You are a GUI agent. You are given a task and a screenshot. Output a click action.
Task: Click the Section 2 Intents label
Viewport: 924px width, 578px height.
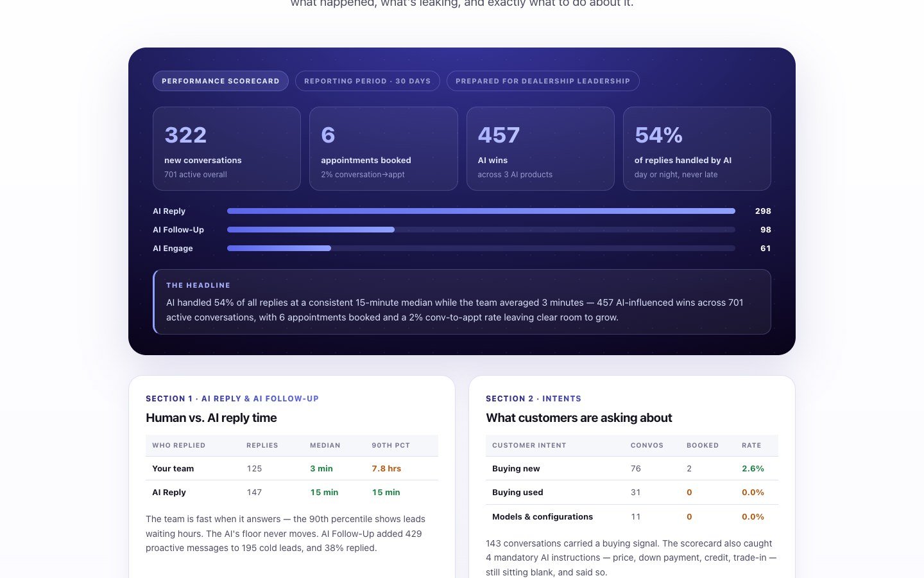(x=534, y=399)
